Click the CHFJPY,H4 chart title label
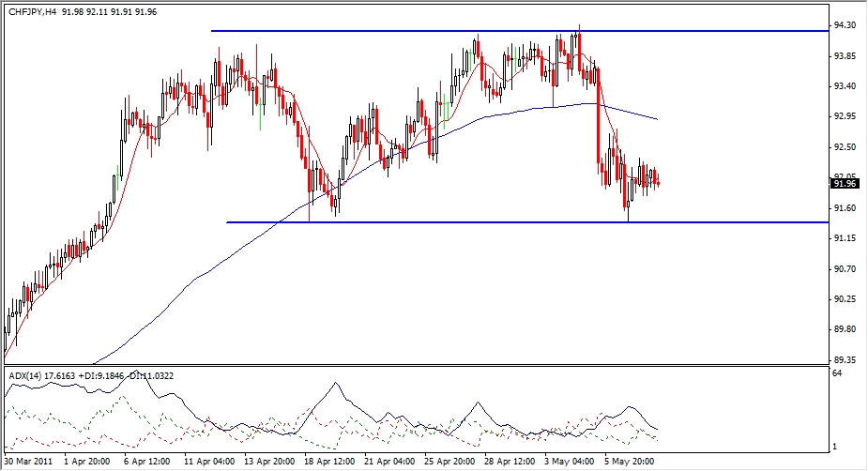This screenshot has width=868, height=471. pos(33,11)
